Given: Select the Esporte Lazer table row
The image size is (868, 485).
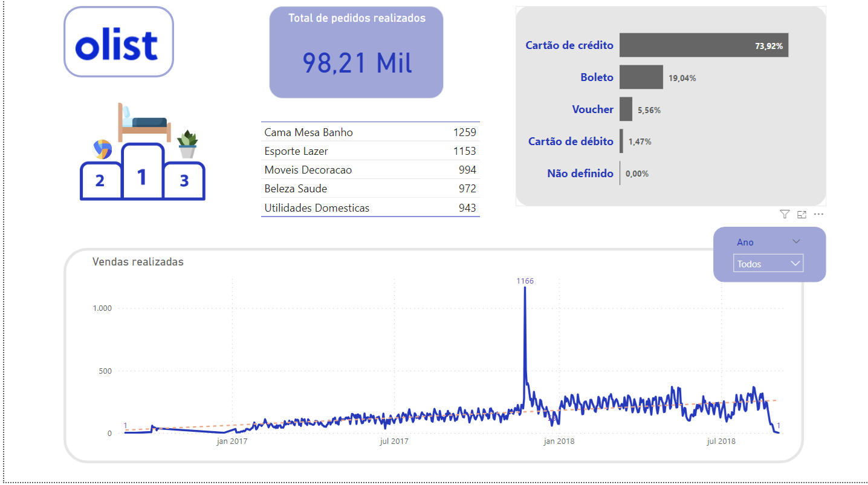Looking at the screenshot, I should pyautogui.click(x=371, y=151).
